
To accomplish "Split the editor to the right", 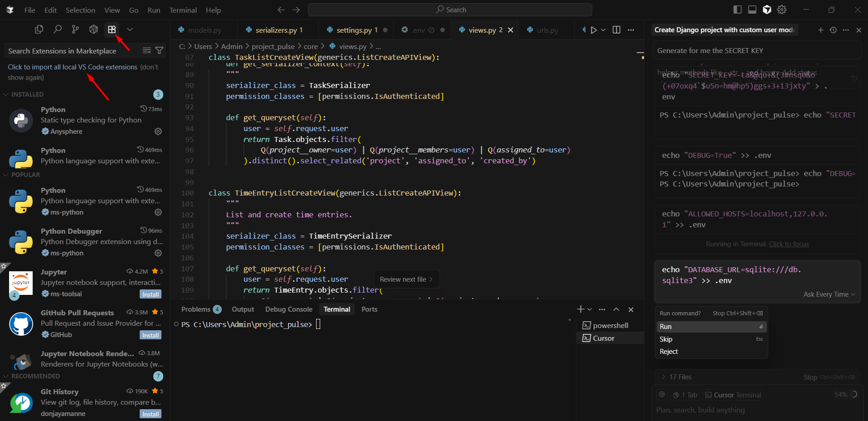I will (616, 30).
